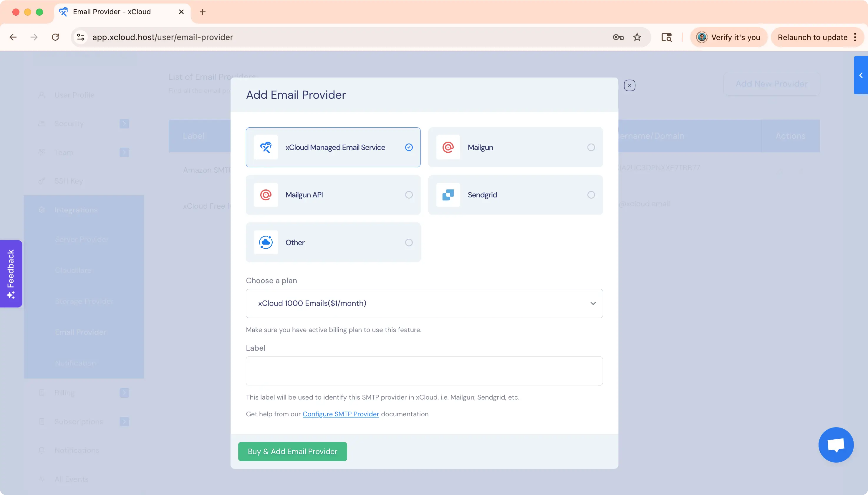Reload the current page

[55, 37]
